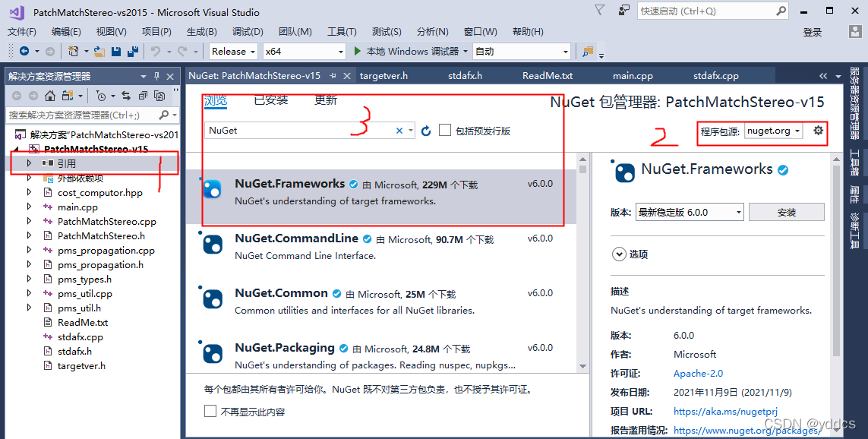Viewport: 868px width, 439px height.
Task: Open the 生成(B) build menu
Action: [201, 32]
